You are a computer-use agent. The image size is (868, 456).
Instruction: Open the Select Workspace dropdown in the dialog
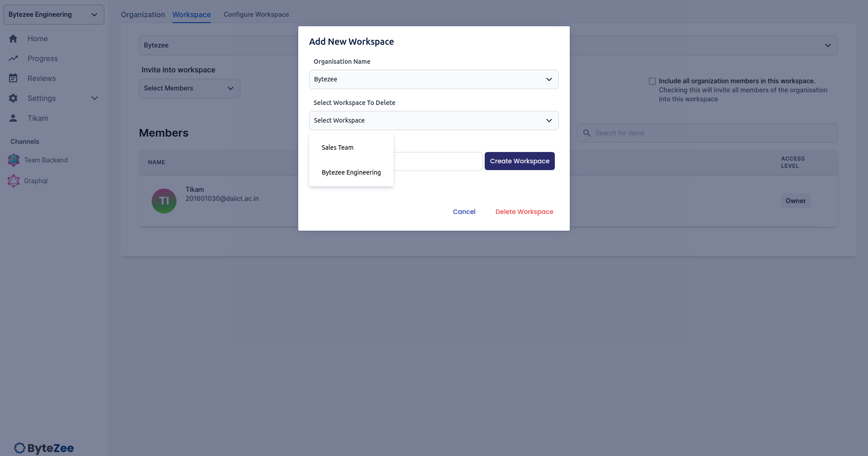tap(434, 120)
